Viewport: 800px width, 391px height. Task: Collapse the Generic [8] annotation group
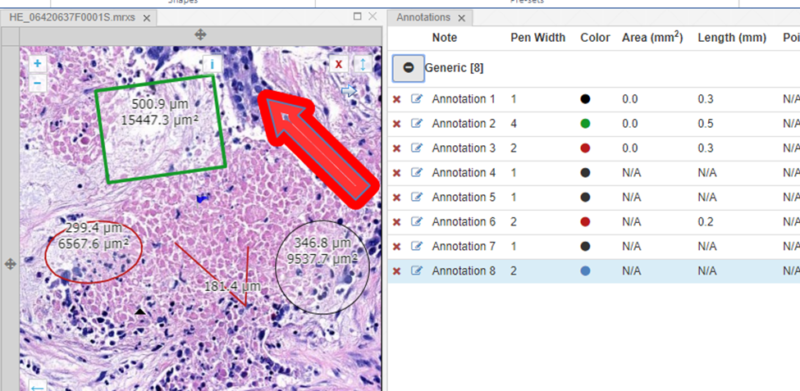click(x=408, y=68)
